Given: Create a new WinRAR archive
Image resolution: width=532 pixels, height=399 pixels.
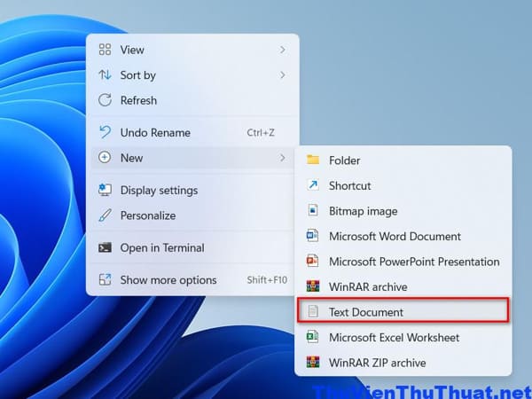Looking at the screenshot, I should click(403, 286).
